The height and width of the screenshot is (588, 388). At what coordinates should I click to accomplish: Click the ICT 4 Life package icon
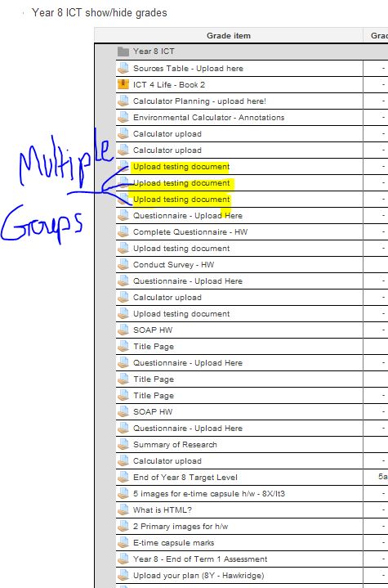pos(123,84)
